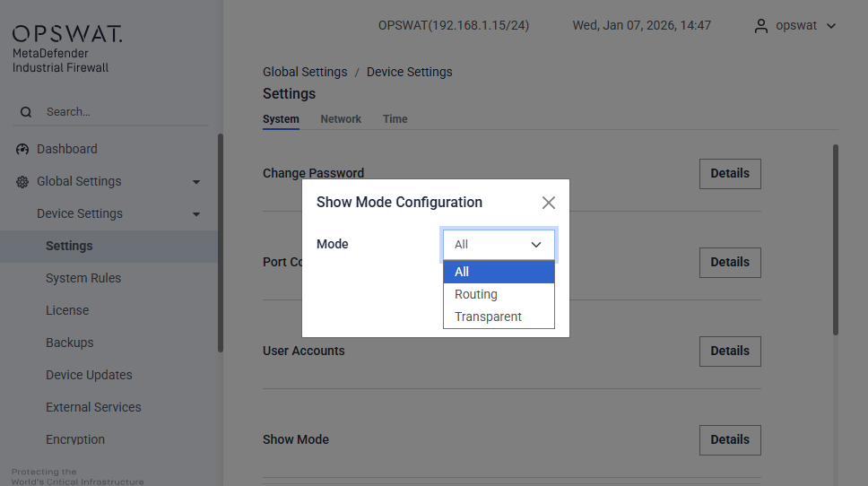Click the OPSWAT logo
This screenshot has height=486, width=868.
pos(67,35)
